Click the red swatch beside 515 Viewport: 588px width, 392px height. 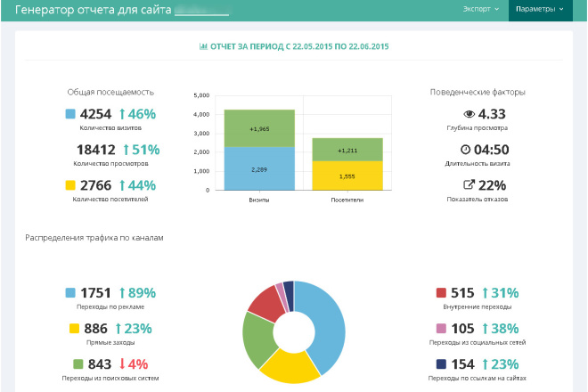coord(441,292)
